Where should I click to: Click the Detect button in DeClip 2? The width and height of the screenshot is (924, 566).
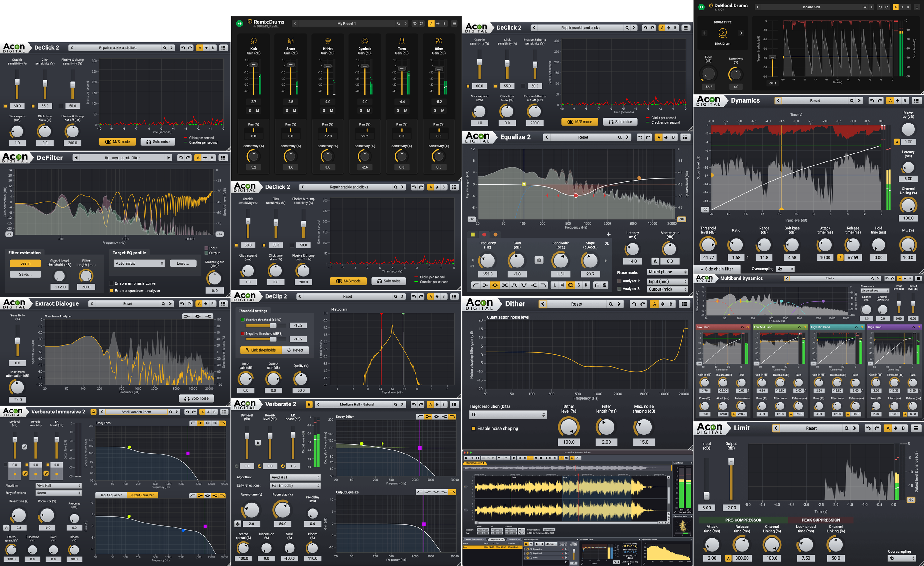pos(295,350)
